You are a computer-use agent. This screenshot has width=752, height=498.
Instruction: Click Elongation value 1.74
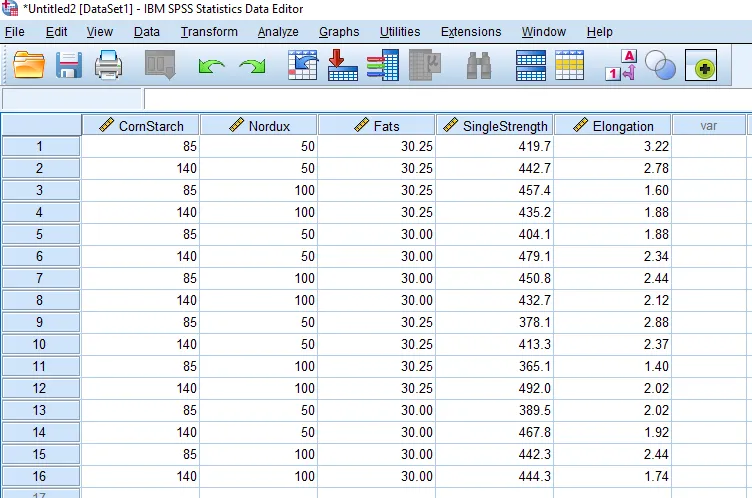612,476
